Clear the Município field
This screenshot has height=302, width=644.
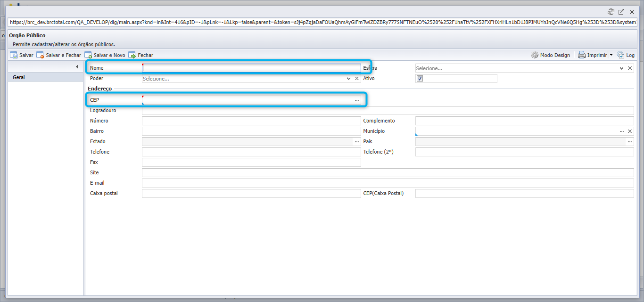[629, 131]
